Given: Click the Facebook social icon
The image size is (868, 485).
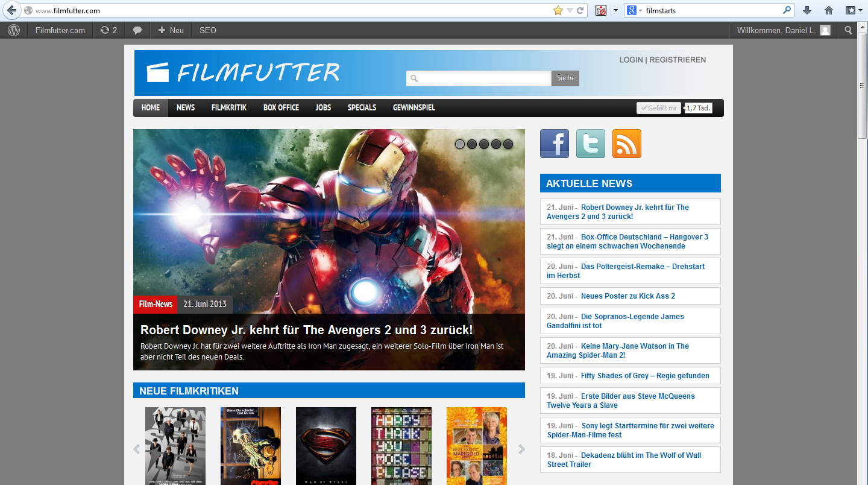Looking at the screenshot, I should tap(554, 144).
